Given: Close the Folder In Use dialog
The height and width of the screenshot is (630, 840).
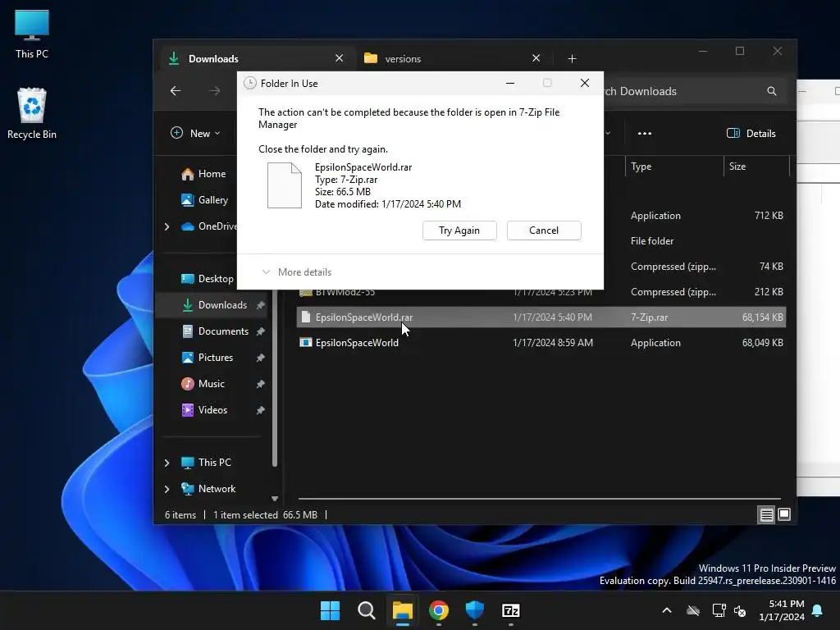Looking at the screenshot, I should (x=584, y=83).
